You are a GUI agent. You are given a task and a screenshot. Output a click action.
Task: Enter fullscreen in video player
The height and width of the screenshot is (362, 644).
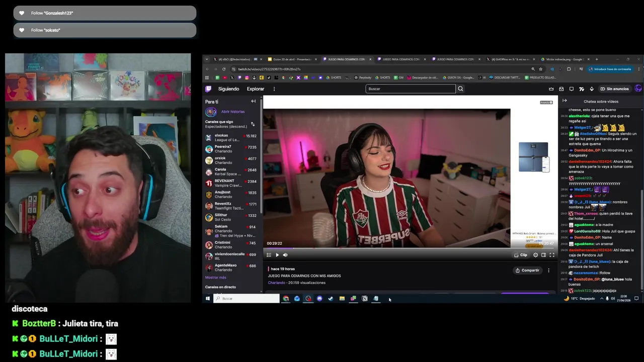[551, 255]
